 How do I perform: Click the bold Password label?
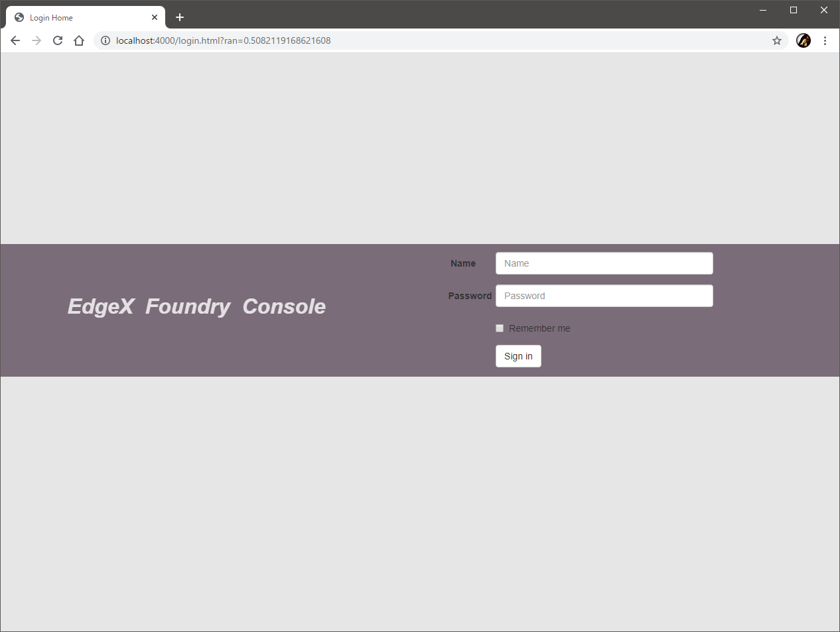(470, 296)
